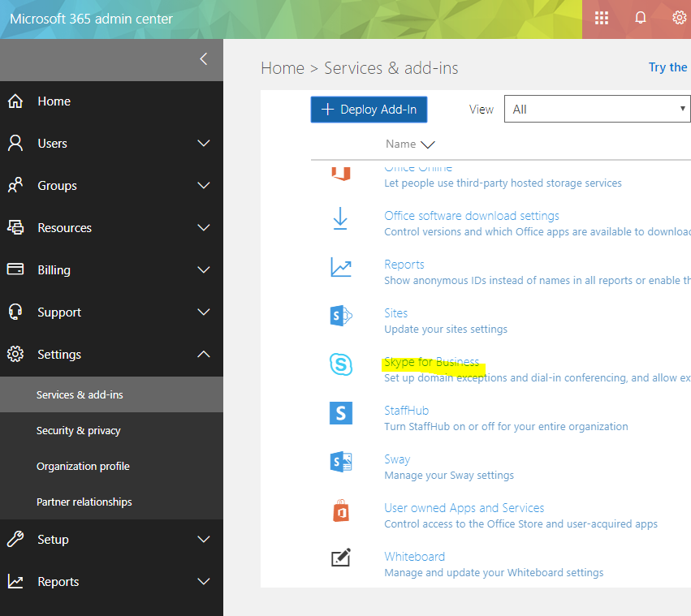Click the Groups people icon
The width and height of the screenshot is (691, 616).
click(15, 185)
